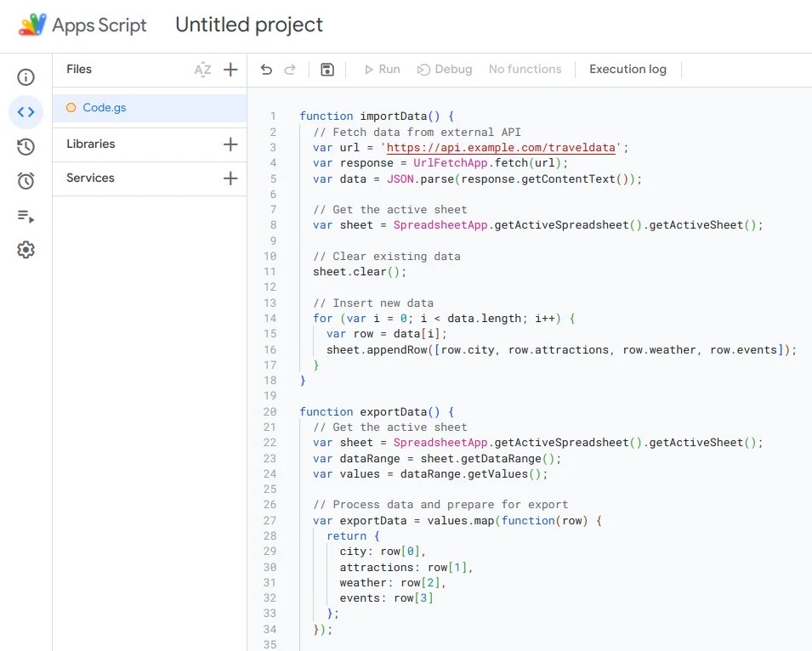The image size is (812, 651).
Task: Click the '// Insert new data' comment
Action: click(x=373, y=303)
